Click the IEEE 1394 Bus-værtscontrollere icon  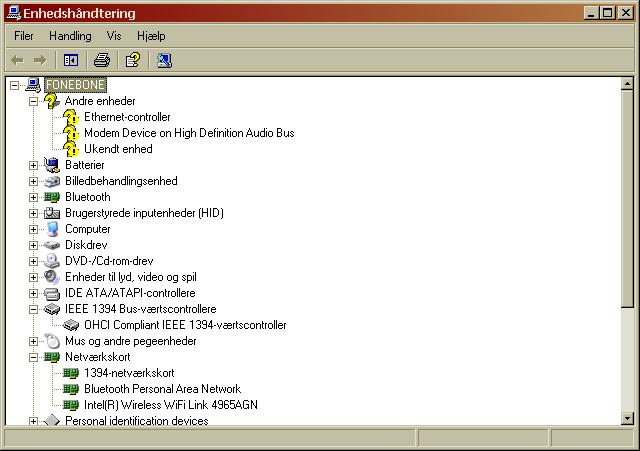[52, 309]
